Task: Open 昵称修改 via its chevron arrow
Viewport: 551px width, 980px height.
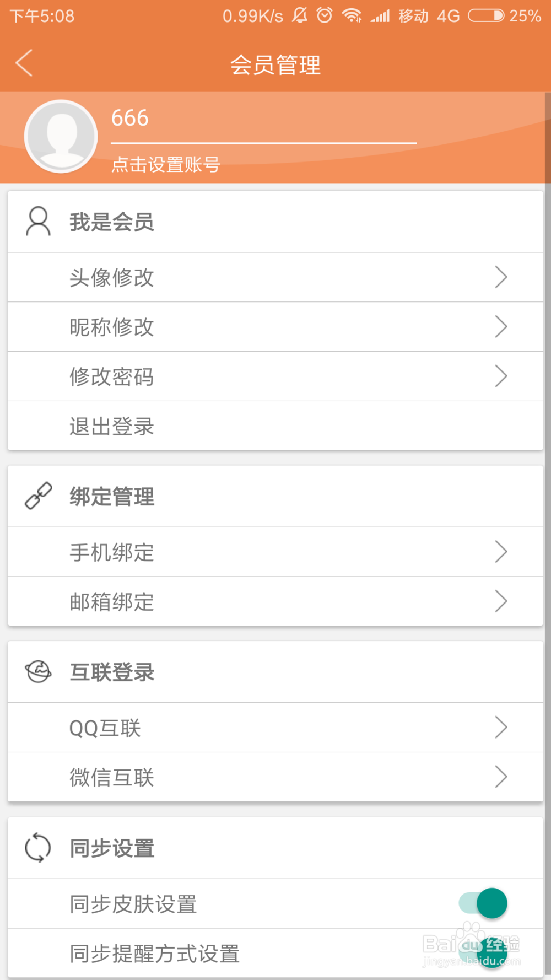Action: (501, 327)
